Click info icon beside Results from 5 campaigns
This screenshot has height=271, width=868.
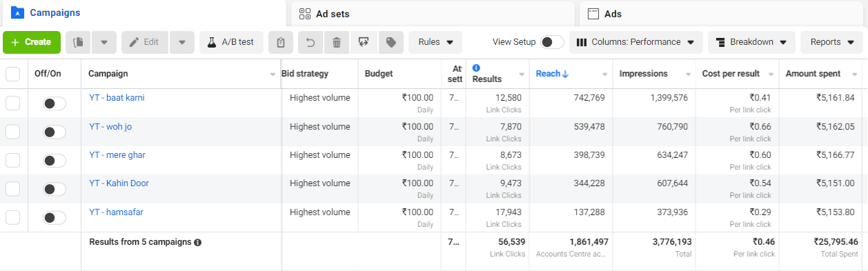[x=198, y=243]
